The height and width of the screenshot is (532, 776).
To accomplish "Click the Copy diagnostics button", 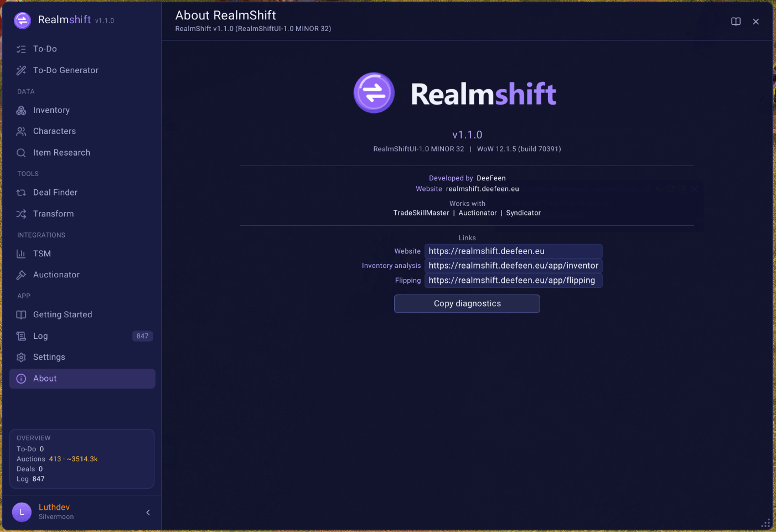I will [467, 304].
